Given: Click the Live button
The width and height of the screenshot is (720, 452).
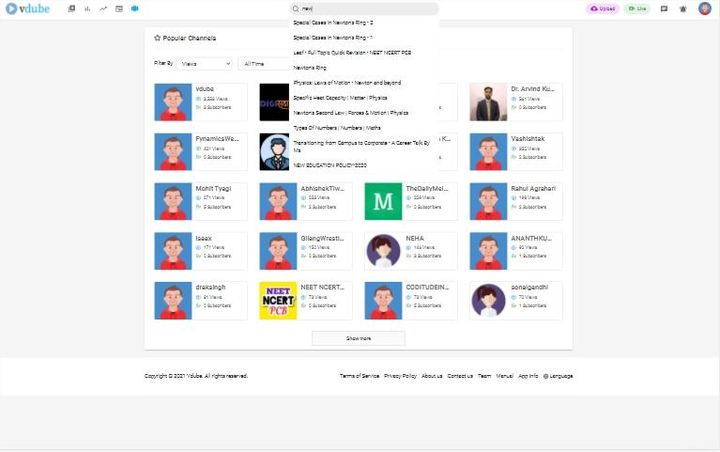Looking at the screenshot, I should [637, 9].
